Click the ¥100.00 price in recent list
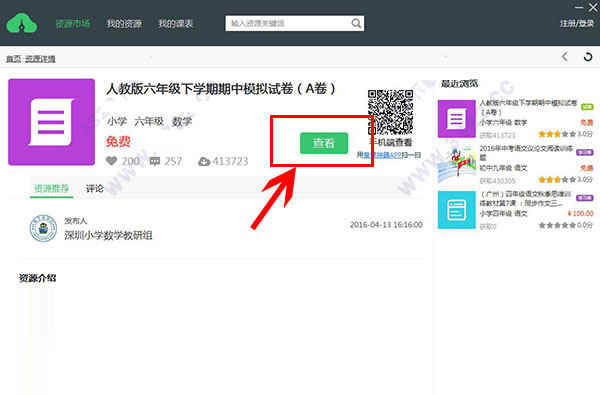Screen dimensions: 600x395 tap(580, 213)
